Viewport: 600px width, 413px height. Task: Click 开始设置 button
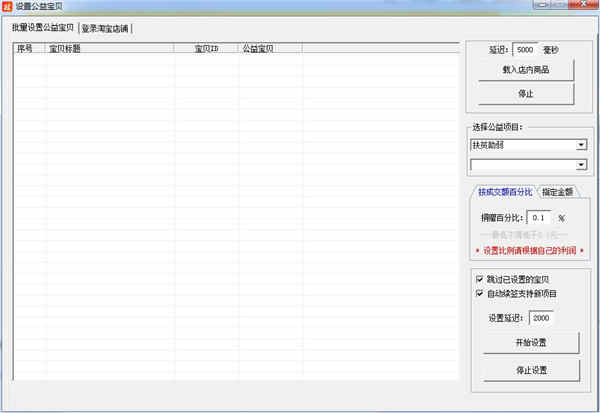coord(531,343)
